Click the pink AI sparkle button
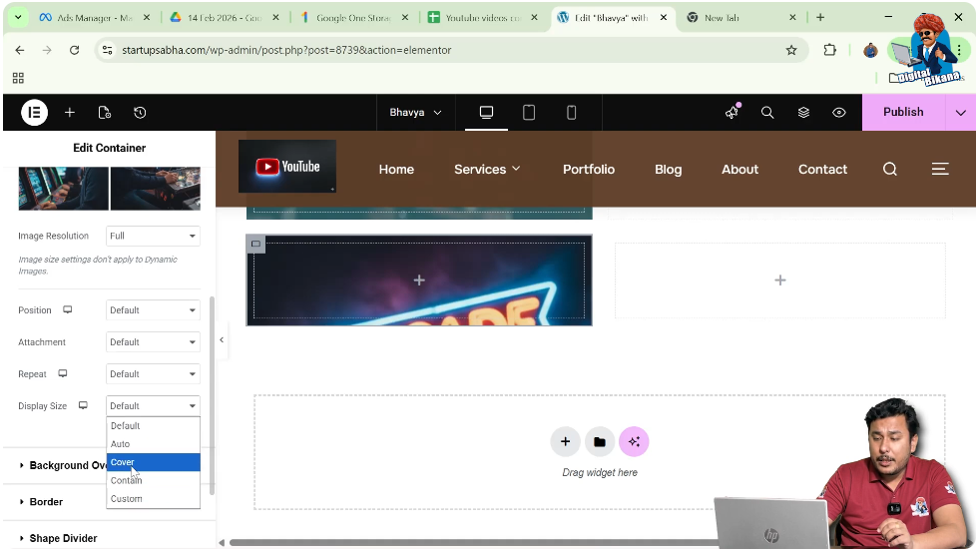Viewport: 980px width, 552px height. pyautogui.click(x=634, y=442)
